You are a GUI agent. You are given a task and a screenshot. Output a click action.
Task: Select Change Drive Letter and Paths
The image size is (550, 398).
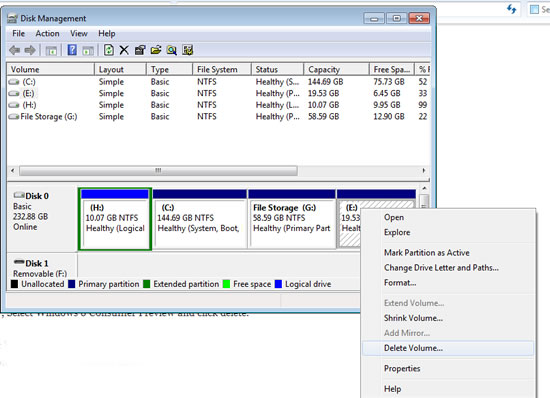[x=449, y=268]
